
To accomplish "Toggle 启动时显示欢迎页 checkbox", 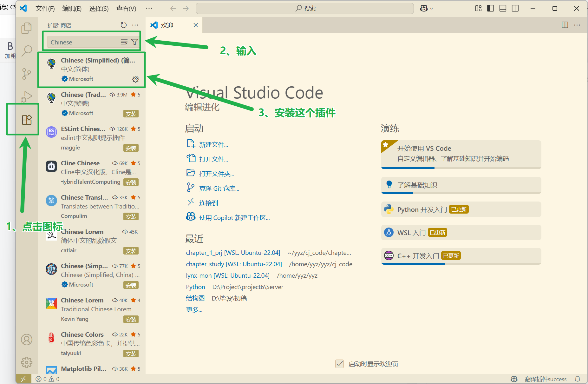I will (x=339, y=364).
